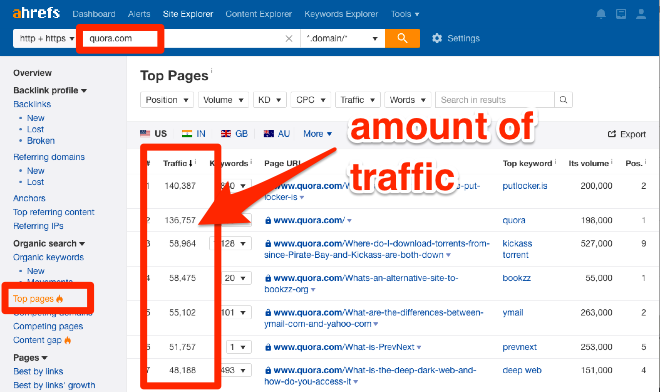Click the ahrefs logo
Viewport: 660px width, 392px height.
pos(36,13)
